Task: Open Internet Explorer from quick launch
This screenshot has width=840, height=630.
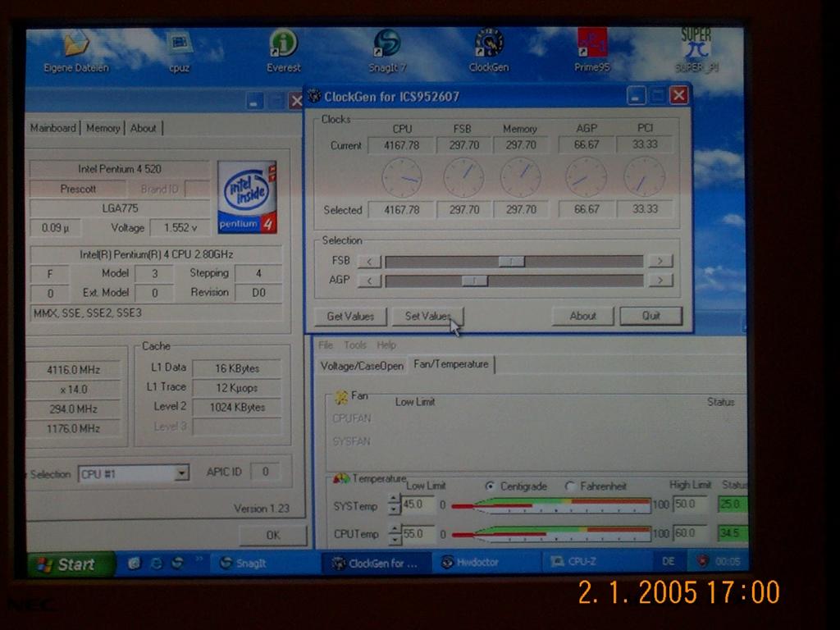Action: pyautogui.click(x=157, y=564)
